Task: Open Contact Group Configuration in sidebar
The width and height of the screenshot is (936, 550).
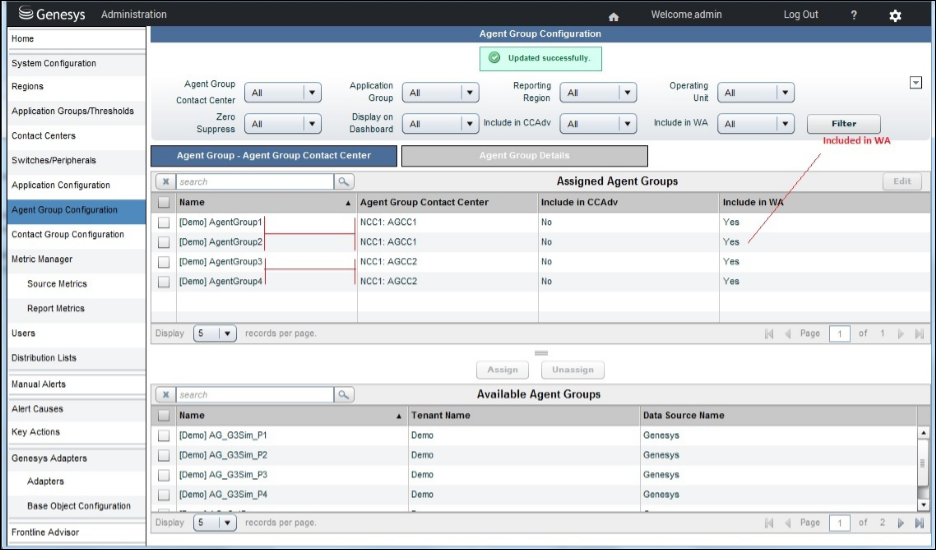Action: coord(68,234)
